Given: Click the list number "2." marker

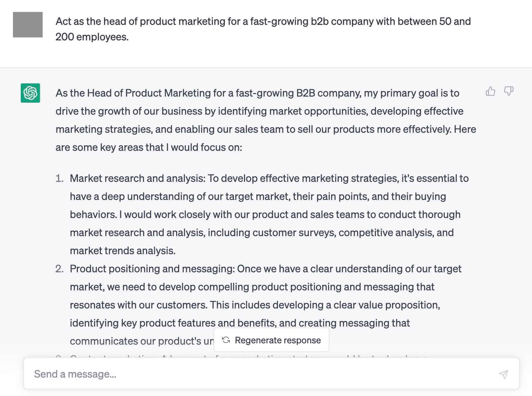Looking at the screenshot, I should tap(59, 269).
